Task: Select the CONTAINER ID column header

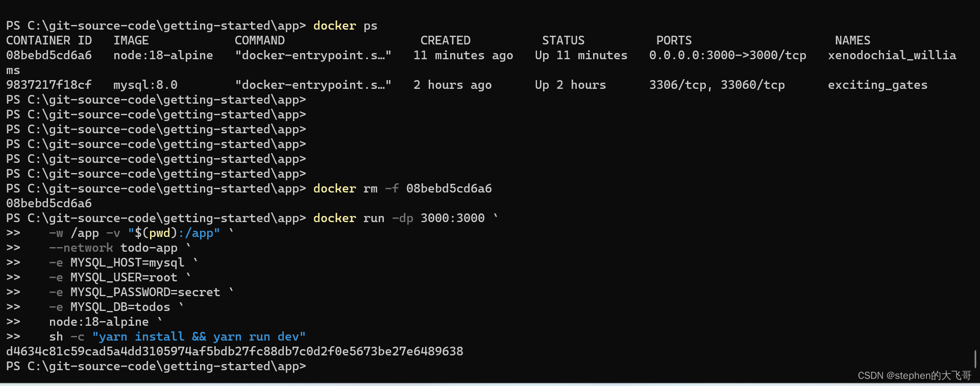Action: [49, 40]
